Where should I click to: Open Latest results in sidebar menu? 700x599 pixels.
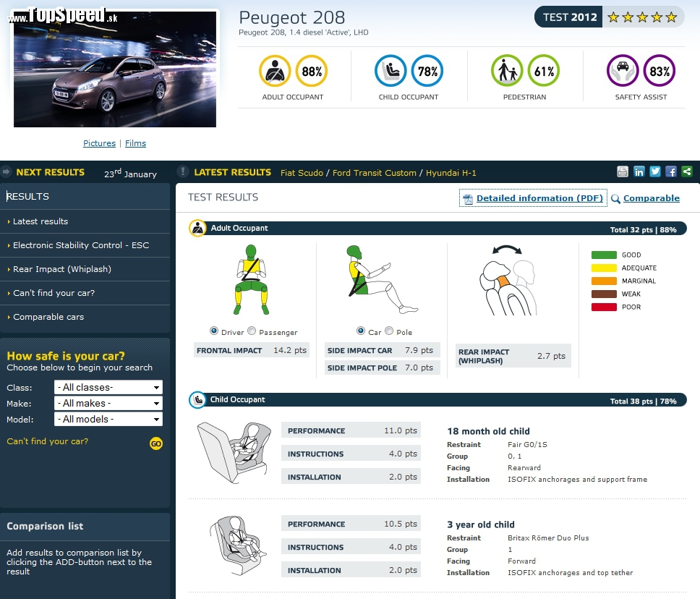85,221
